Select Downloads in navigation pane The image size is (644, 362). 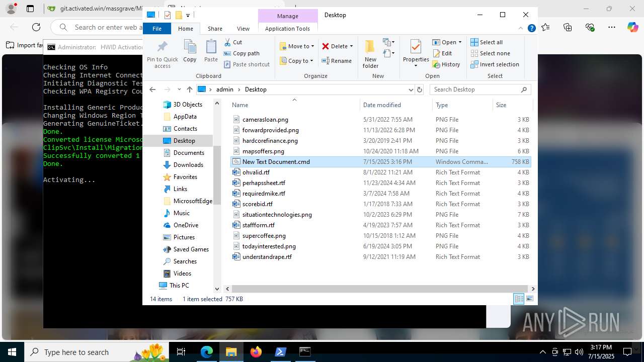pyautogui.click(x=188, y=165)
